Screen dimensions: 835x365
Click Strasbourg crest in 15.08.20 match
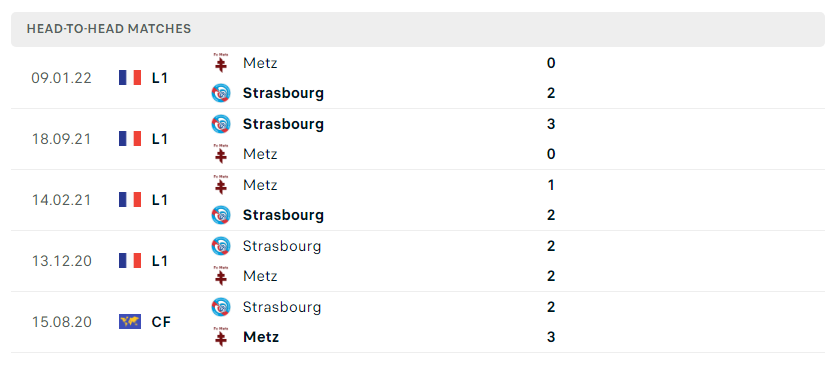click(220, 307)
